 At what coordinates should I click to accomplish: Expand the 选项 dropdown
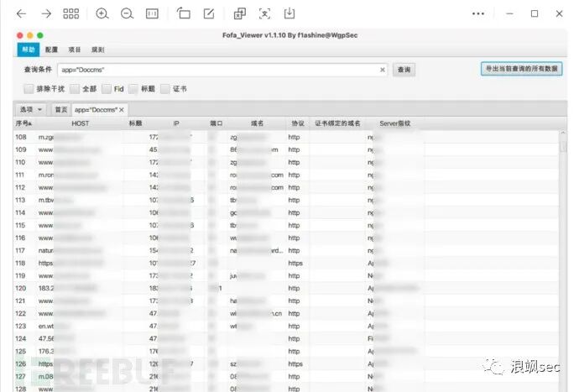(x=31, y=110)
